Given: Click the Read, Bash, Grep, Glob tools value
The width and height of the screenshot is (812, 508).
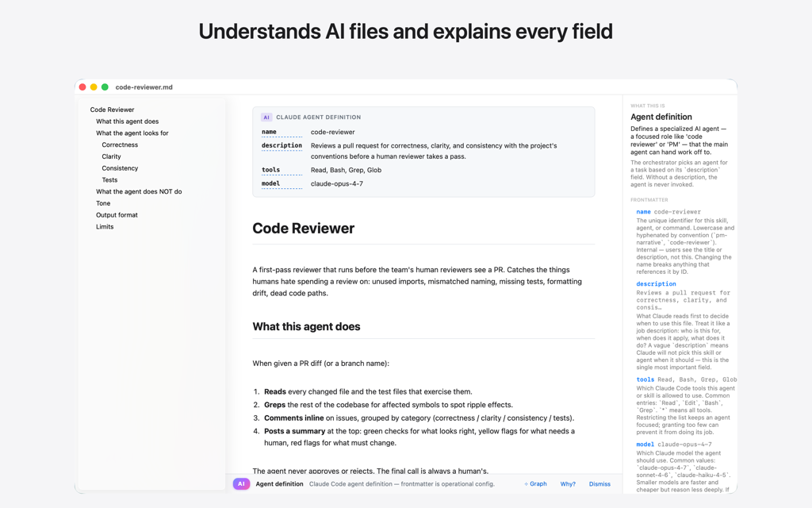Looking at the screenshot, I should (346, 170).
